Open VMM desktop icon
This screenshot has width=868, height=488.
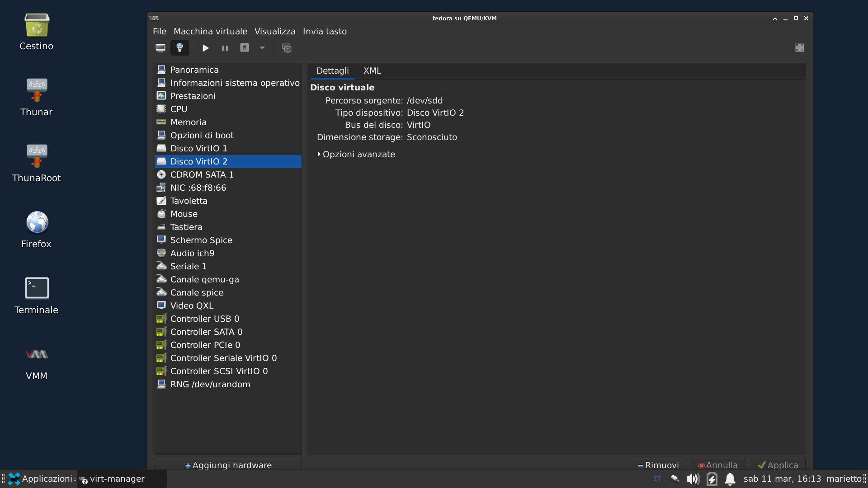[x=37, y=361]
